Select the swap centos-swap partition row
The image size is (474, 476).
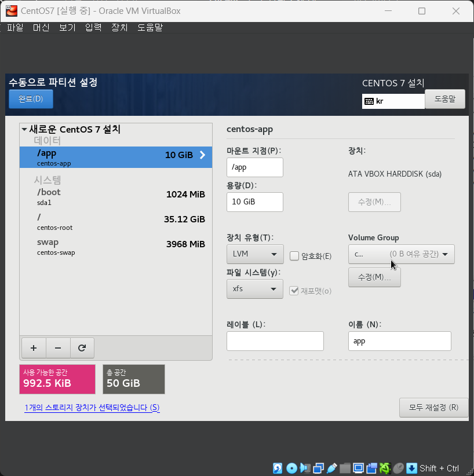116,247
